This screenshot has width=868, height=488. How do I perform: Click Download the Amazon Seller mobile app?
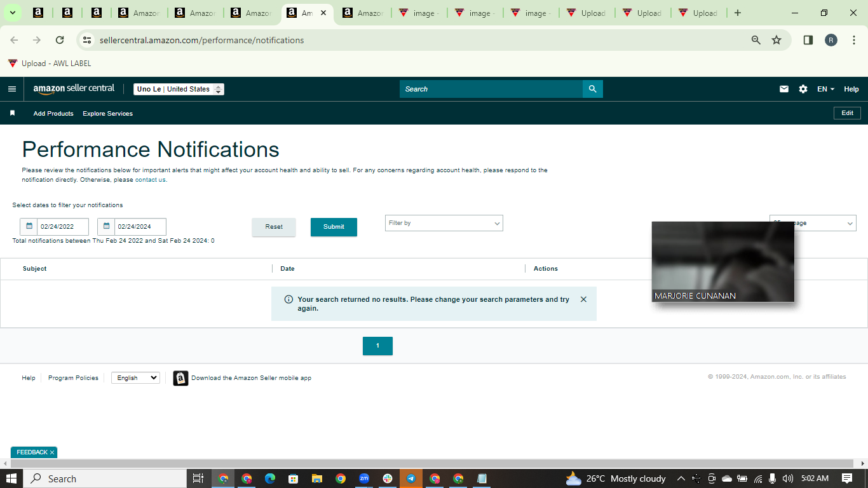pos(251,377)
